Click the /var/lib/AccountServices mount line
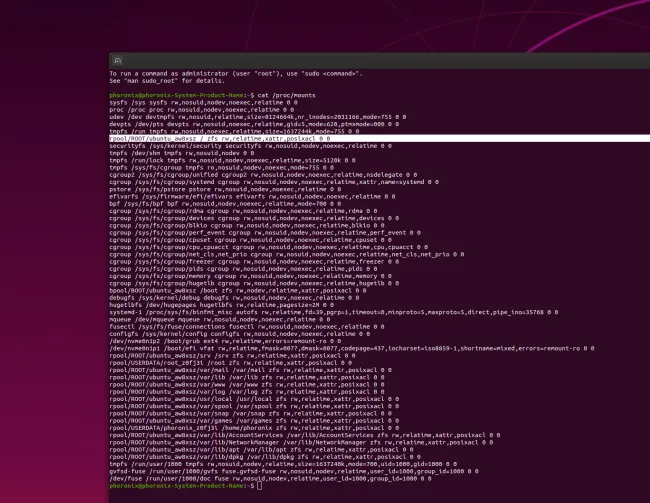 pyautogui.click(x=305, y=435)
